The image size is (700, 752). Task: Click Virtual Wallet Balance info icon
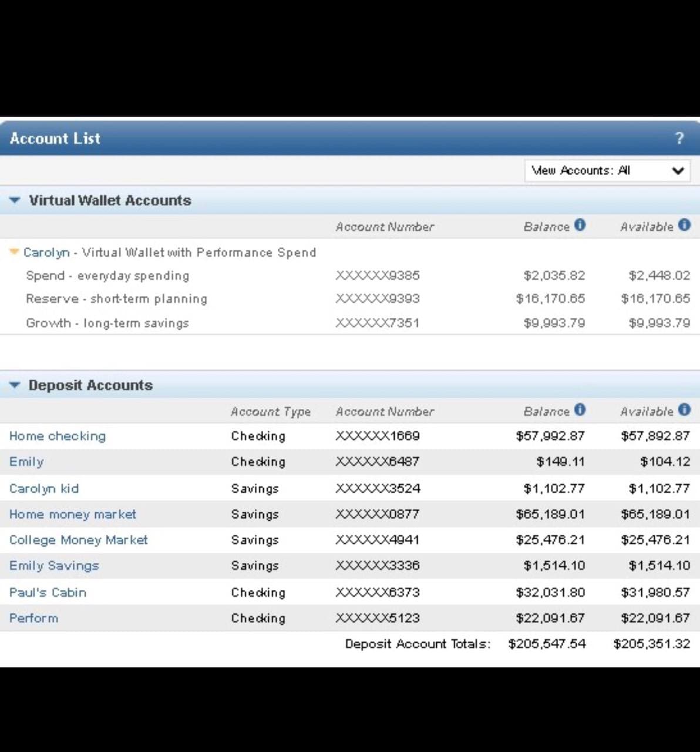[x=580, y=225]
